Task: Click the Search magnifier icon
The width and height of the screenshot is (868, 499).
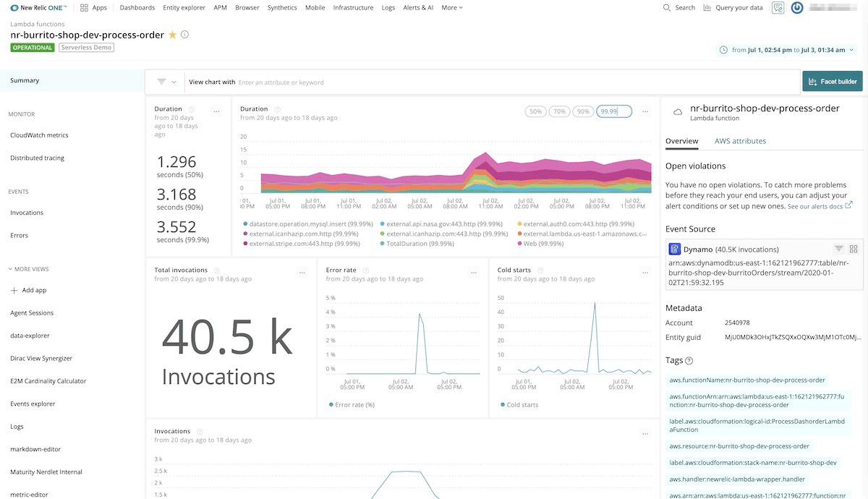Action: coord(667,7)
